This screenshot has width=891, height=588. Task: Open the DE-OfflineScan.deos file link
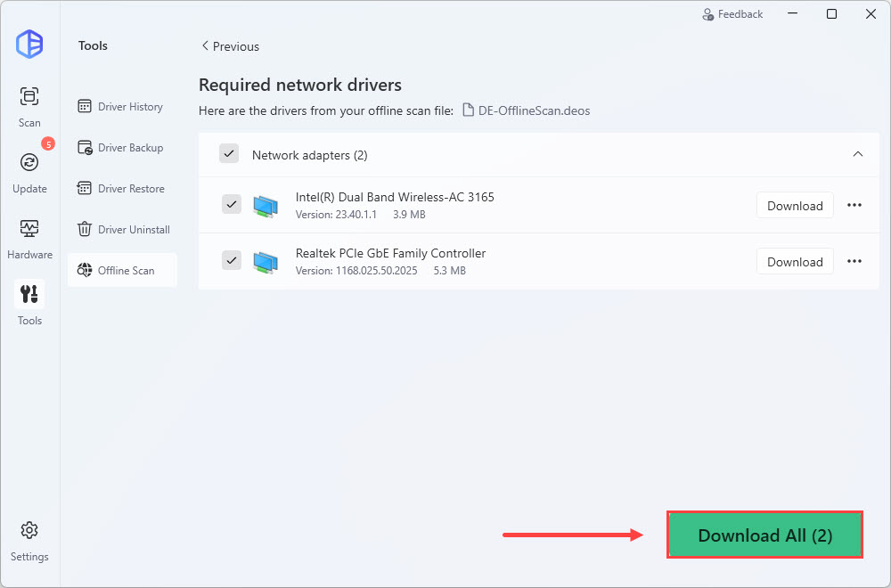point(526,111)
